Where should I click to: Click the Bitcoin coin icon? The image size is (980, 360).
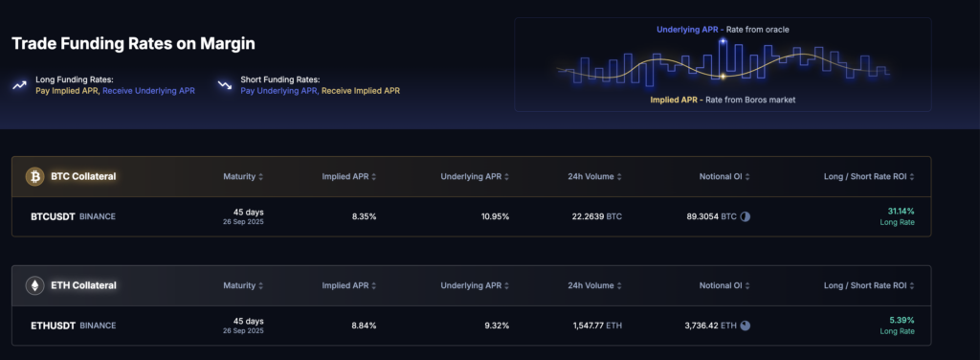click(x=34, y=177)
